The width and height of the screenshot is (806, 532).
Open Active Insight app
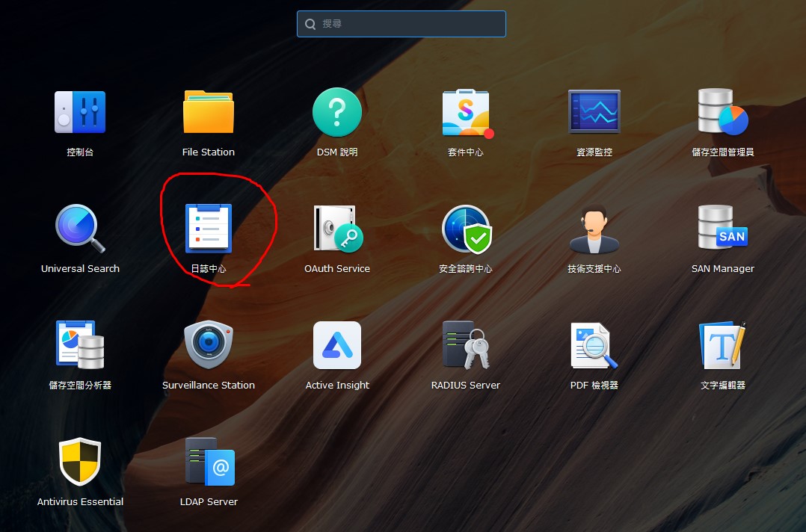point(337,346)
